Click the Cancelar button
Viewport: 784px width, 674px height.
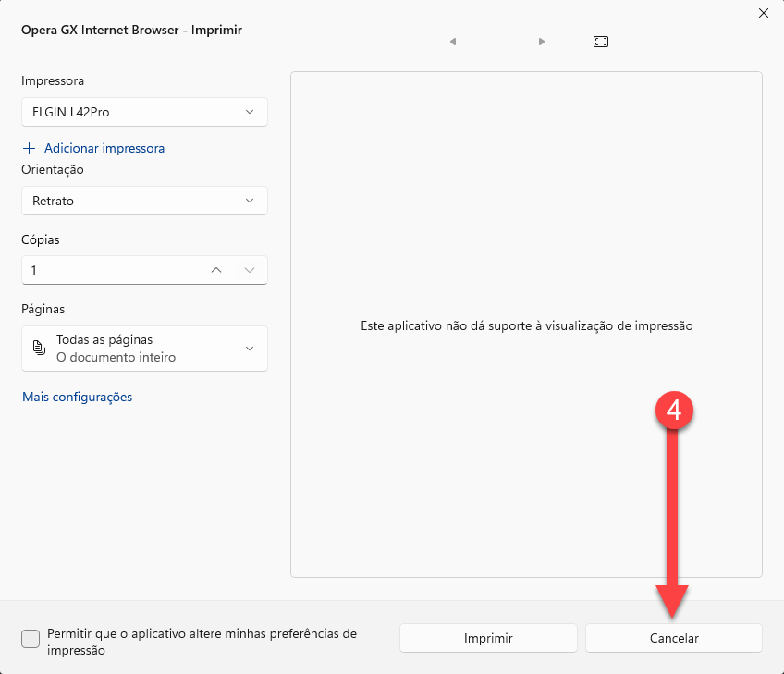(x=673, y=638)
